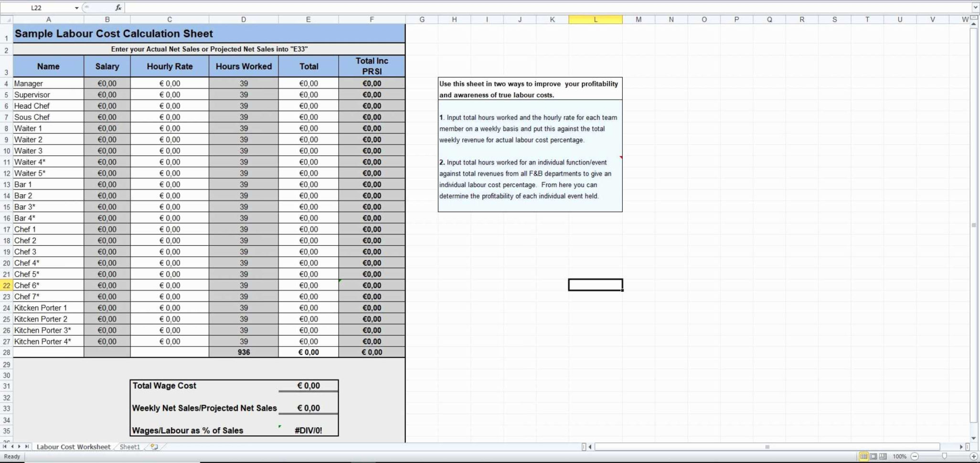
Task: Select row 22 header
Action: tap(6, 285)
